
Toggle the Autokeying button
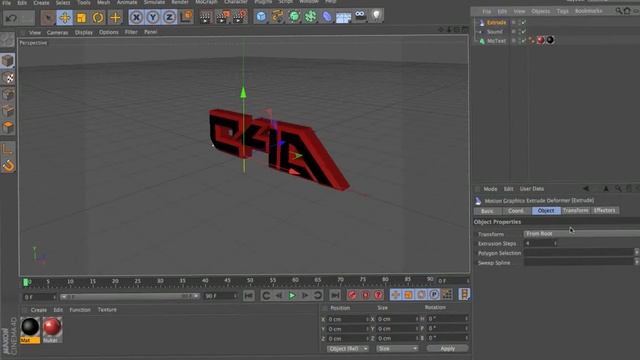click(x=365, y=295)
